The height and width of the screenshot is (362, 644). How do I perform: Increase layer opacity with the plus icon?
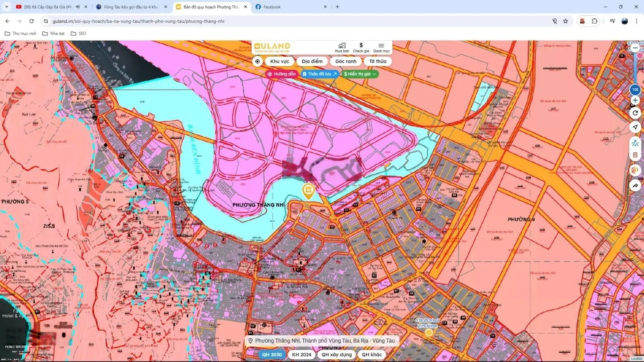tap(635, 100)
